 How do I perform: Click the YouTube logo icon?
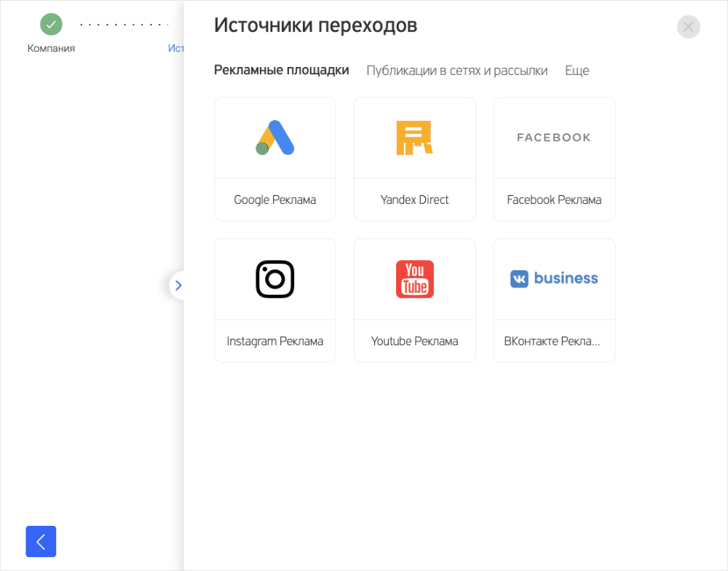click(x=415, y=279)
